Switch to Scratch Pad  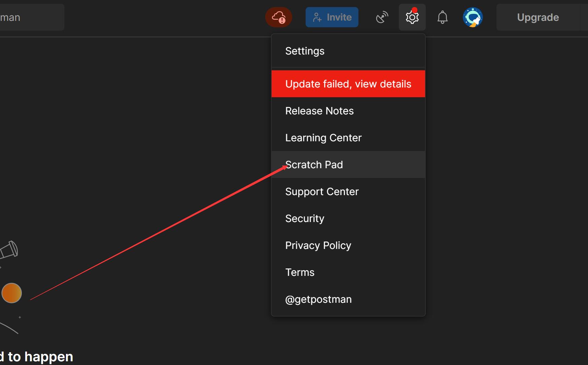click(x=314, y=165)
